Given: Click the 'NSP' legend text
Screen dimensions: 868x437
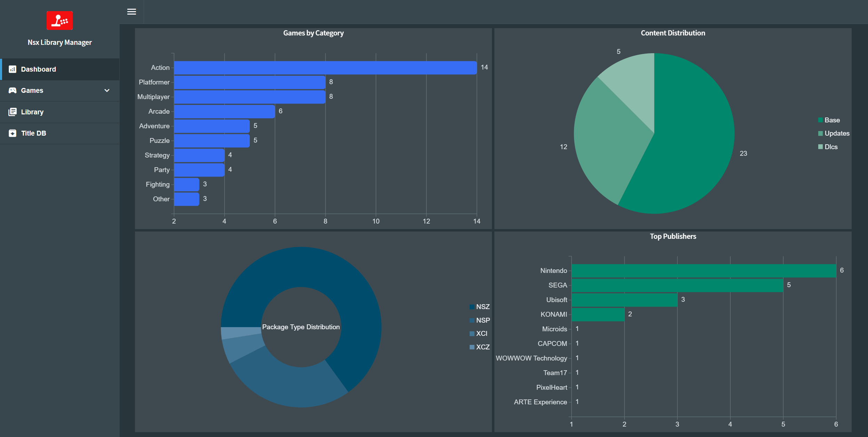Looking at the screenshot, I should point(483,321).
